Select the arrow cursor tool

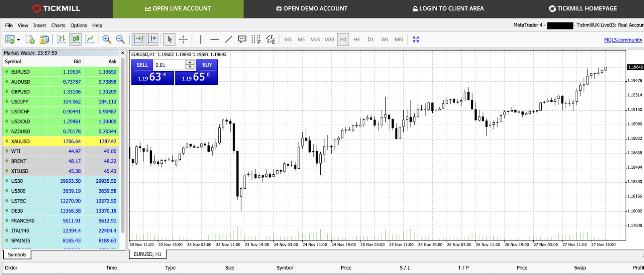[x=169, y=39]
